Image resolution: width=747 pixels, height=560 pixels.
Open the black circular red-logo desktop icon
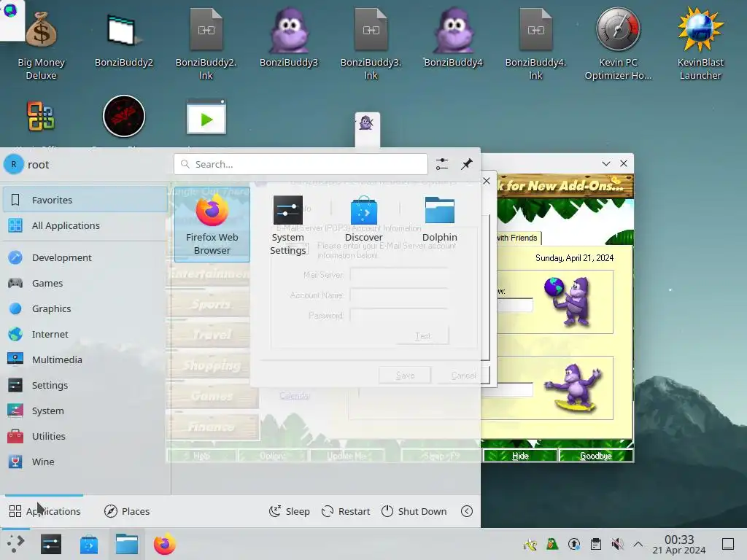point(124,116)
